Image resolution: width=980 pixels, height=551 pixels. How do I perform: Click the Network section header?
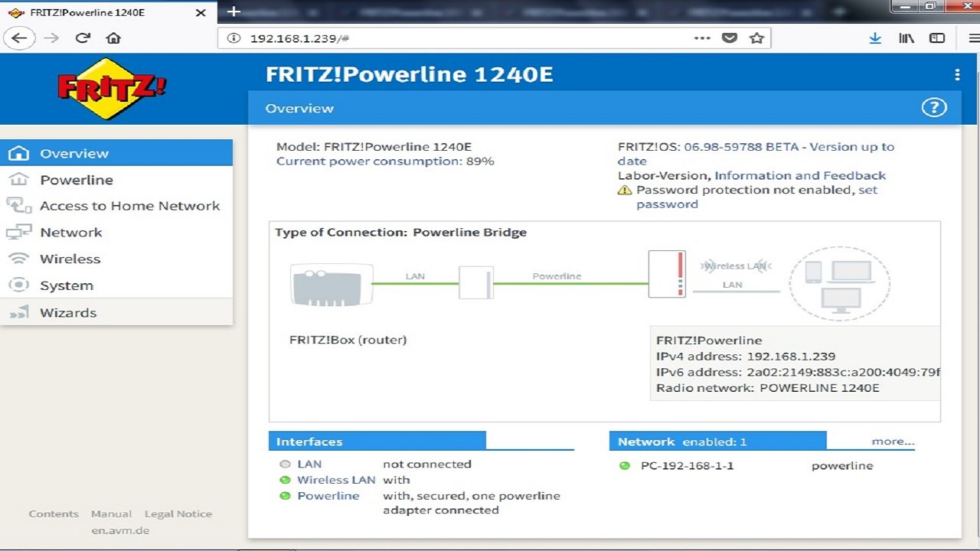(x=718, y=442)
